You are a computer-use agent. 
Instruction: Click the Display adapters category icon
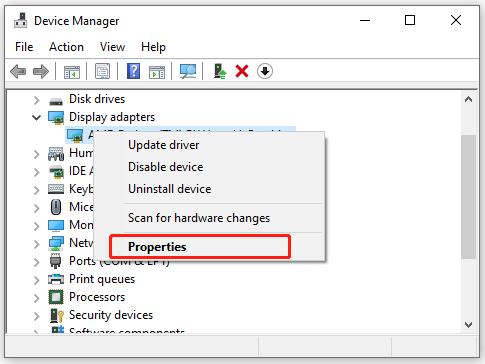(56, 117)
